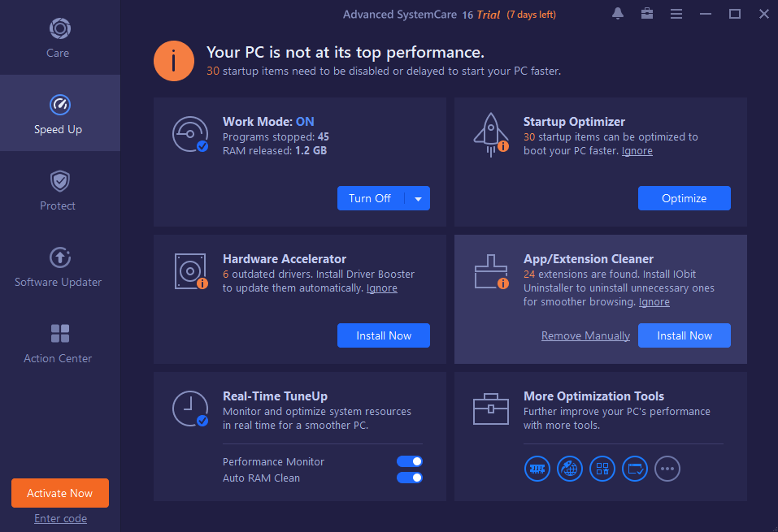This screenshot has width=778, height=532.
Task: Click 'Your PC is not at its top performance.'
Action: [x=346, y=53]
